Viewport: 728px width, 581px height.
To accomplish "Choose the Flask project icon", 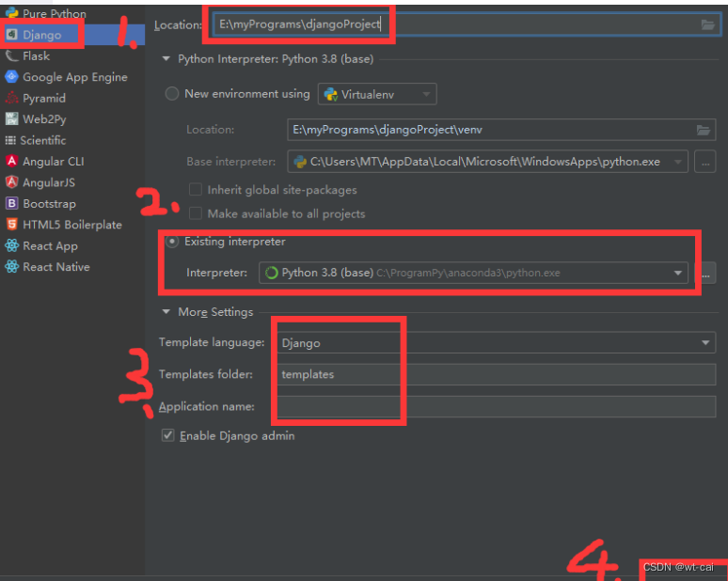I will coord(11,55).
